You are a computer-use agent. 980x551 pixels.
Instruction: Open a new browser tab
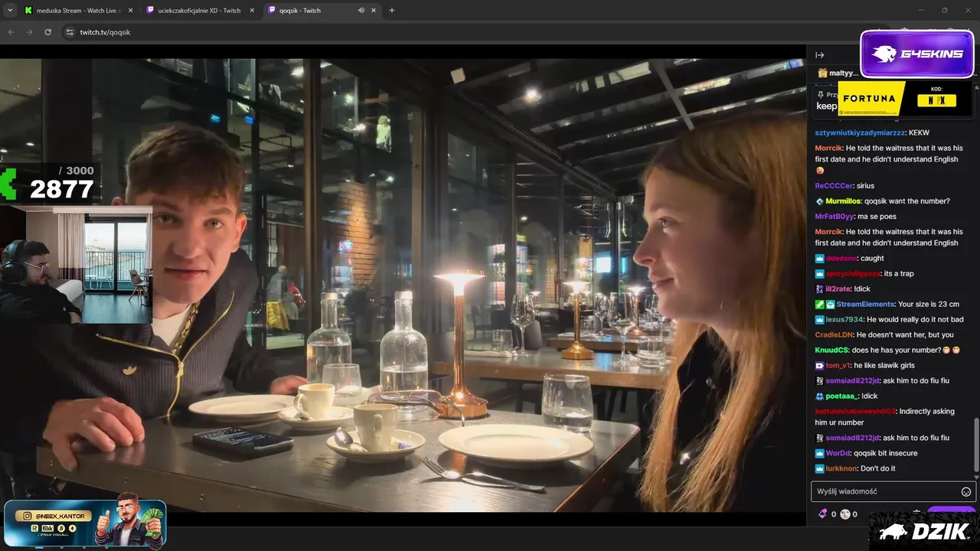392,10
